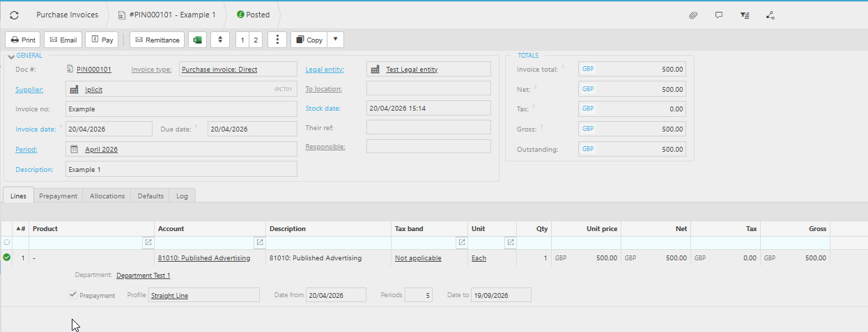Image resolution: width=868 pixels, height=332 pixels.
Task: Open the dropdown arrow beside Copy
Action: (335, 40)
